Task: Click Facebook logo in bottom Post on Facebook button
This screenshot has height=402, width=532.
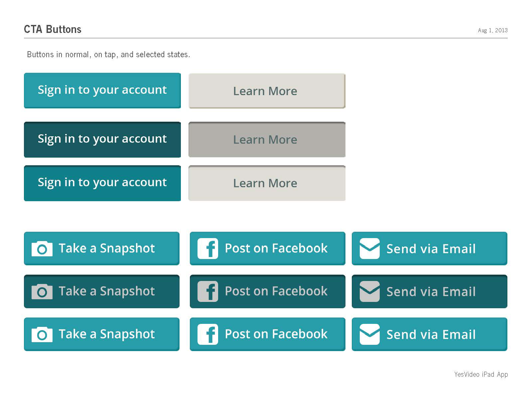Action: click(208, 334)
